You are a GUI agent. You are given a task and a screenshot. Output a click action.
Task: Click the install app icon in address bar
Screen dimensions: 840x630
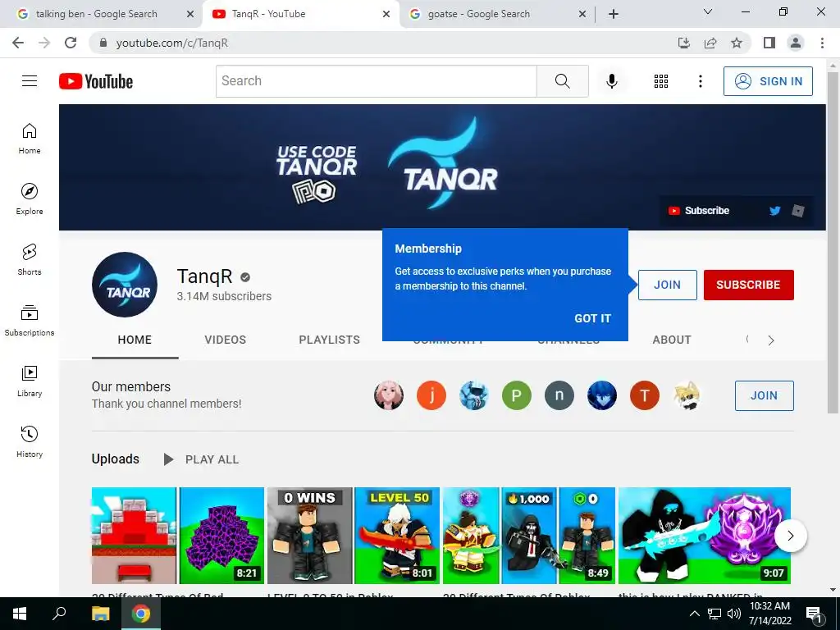684,43
